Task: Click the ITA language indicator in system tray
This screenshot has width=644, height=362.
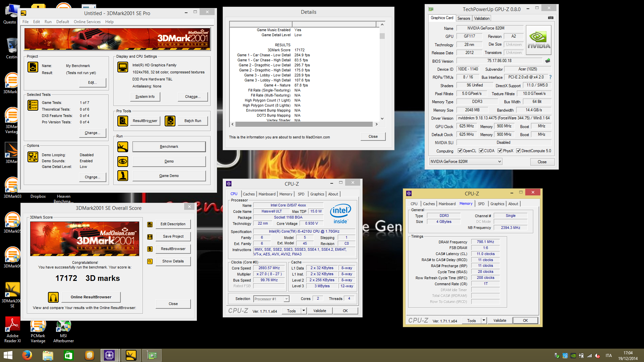Action: click(608, 356)
